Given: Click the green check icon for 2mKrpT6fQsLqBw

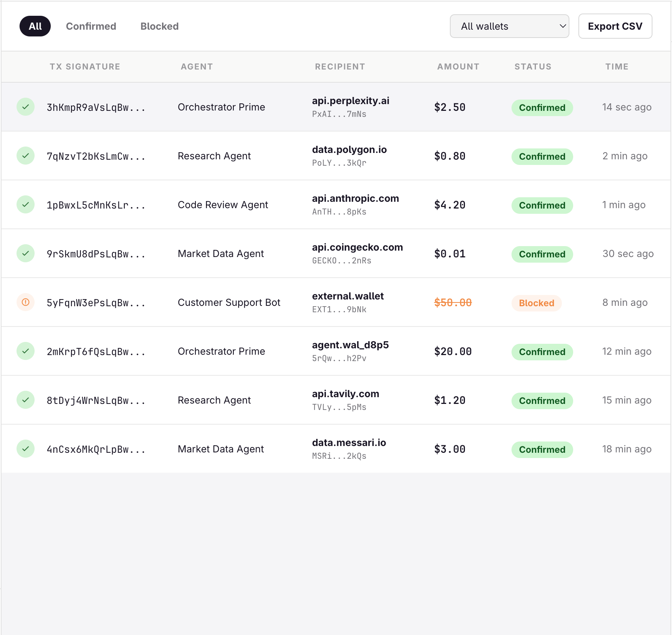Looking at the screenshot, I should coord(26,351).
